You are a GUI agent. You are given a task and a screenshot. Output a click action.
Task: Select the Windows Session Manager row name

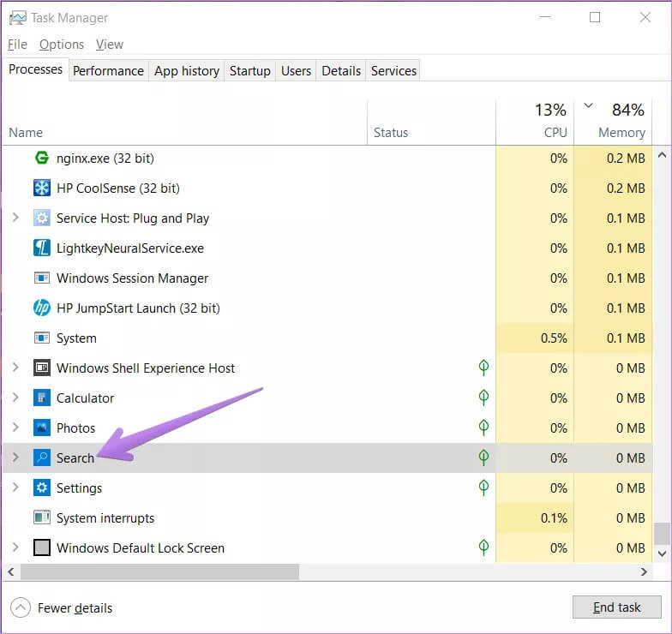click(132, 278)
